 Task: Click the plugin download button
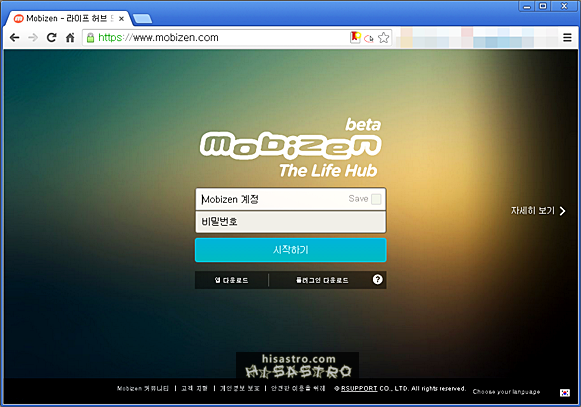pyautogui.click(x=322, y=280)
